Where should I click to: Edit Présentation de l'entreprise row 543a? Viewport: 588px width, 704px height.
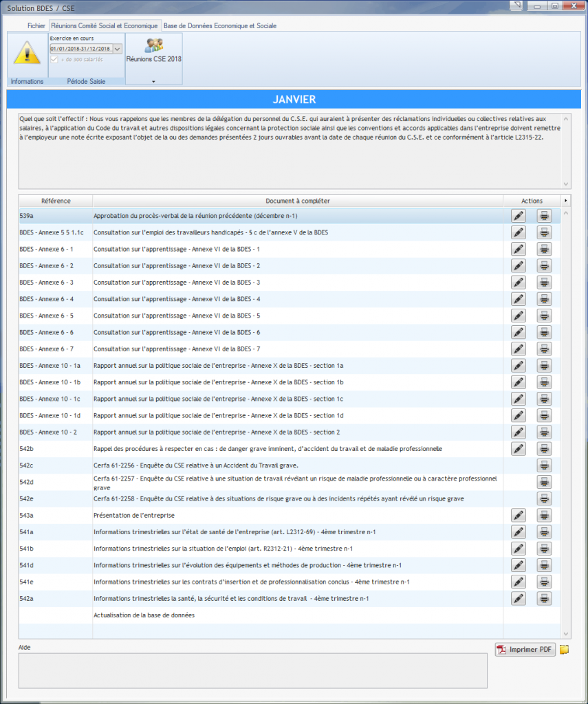(x=519, y=515)
